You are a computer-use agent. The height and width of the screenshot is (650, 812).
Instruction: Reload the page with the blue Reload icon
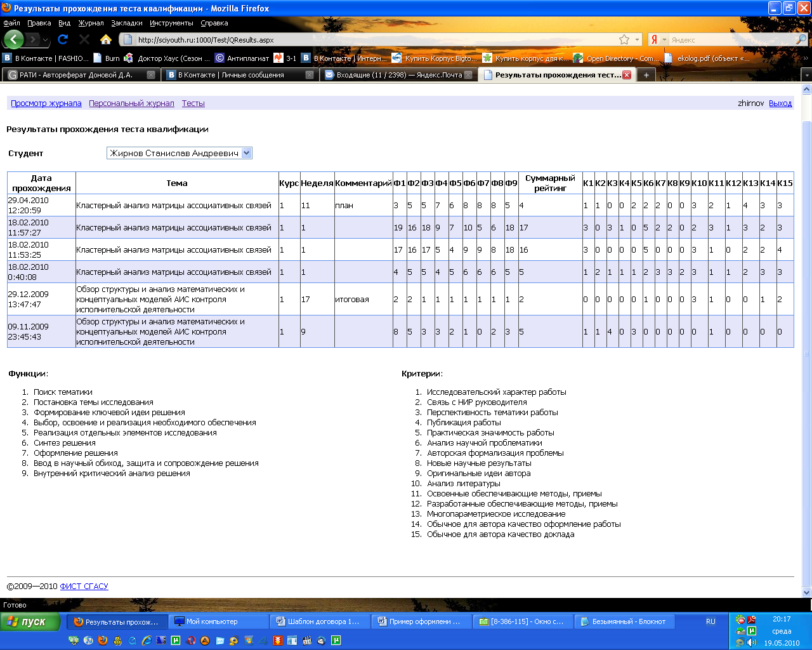click(63, 39)
